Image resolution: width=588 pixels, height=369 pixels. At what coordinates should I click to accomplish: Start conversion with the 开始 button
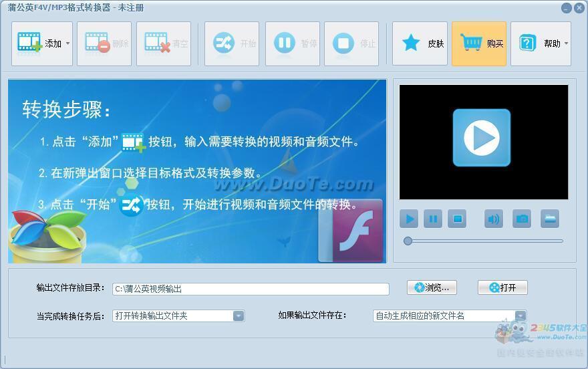pos(232,43)
